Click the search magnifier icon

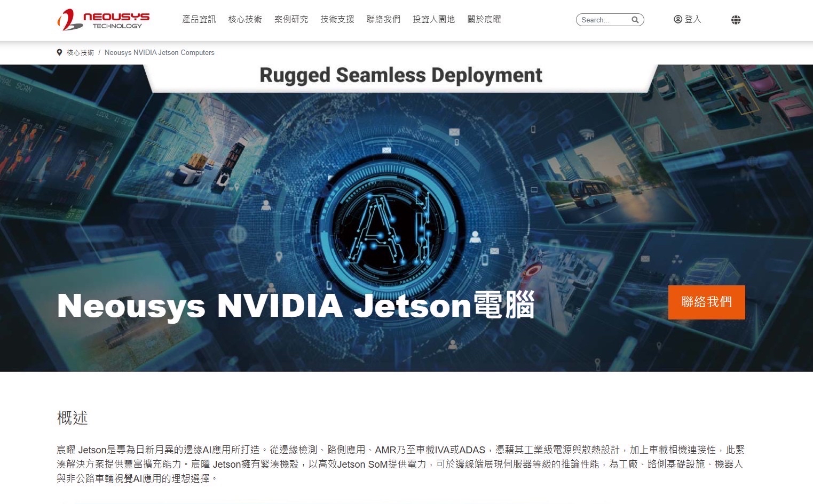pyautogui.click(x=635, y=20)
